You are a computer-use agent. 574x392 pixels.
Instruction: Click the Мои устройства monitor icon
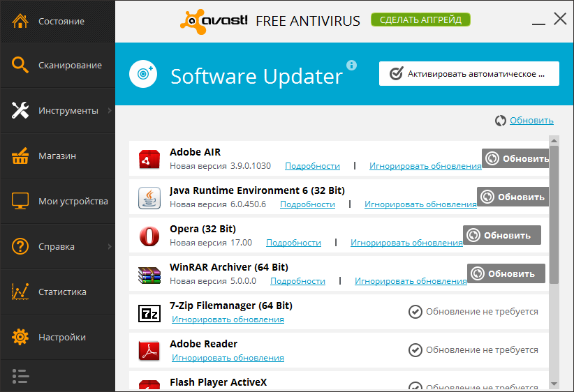click(x=20, y=201)
